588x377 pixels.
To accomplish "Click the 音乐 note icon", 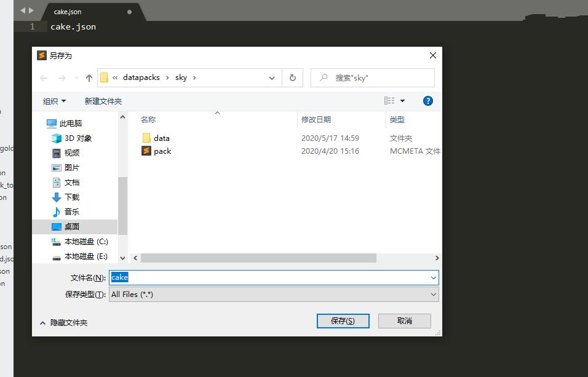I will tap(56, 212).
